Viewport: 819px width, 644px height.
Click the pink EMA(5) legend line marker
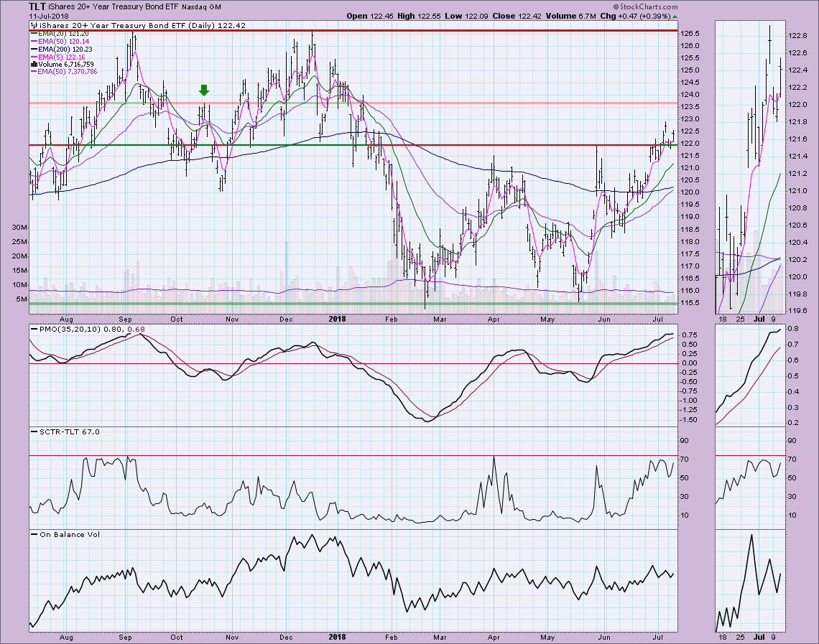click(33, 57)
